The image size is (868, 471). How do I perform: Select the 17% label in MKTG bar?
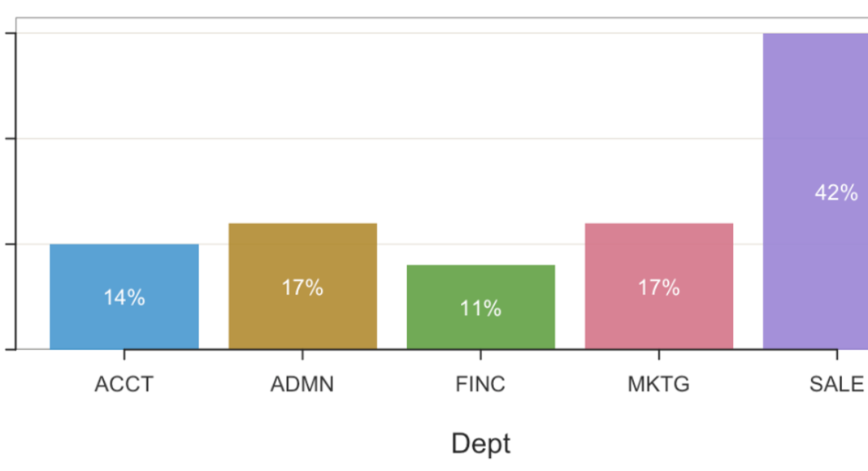pyautogui.click(x=658, y=287)
